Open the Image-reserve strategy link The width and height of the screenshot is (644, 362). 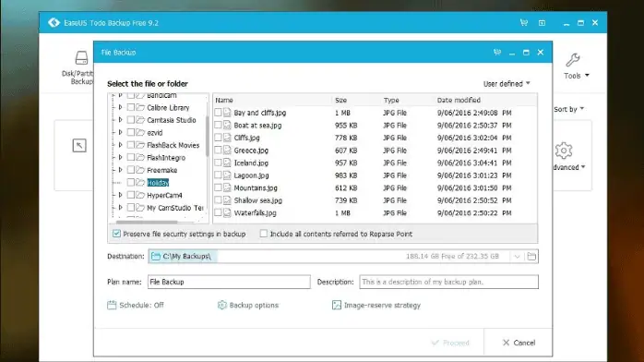(382, 305)
